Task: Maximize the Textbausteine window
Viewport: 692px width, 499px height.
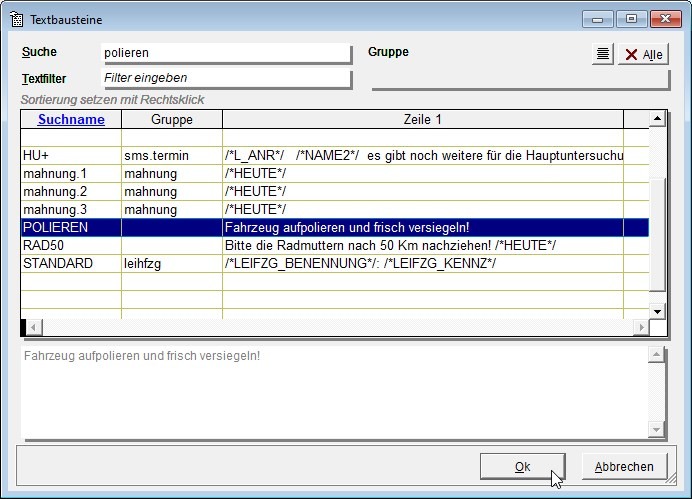Action: (x=632, y=19)
